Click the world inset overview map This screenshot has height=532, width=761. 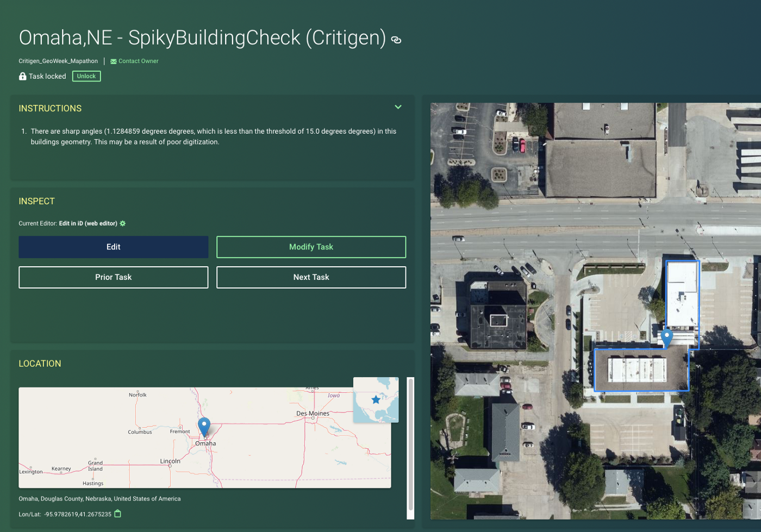(x=376, y=400)
